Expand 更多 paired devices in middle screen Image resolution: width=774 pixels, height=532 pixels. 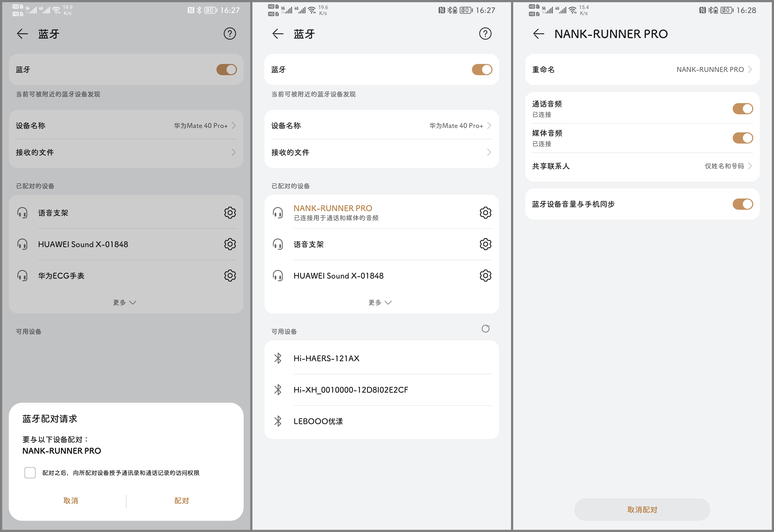coord(380,302)
